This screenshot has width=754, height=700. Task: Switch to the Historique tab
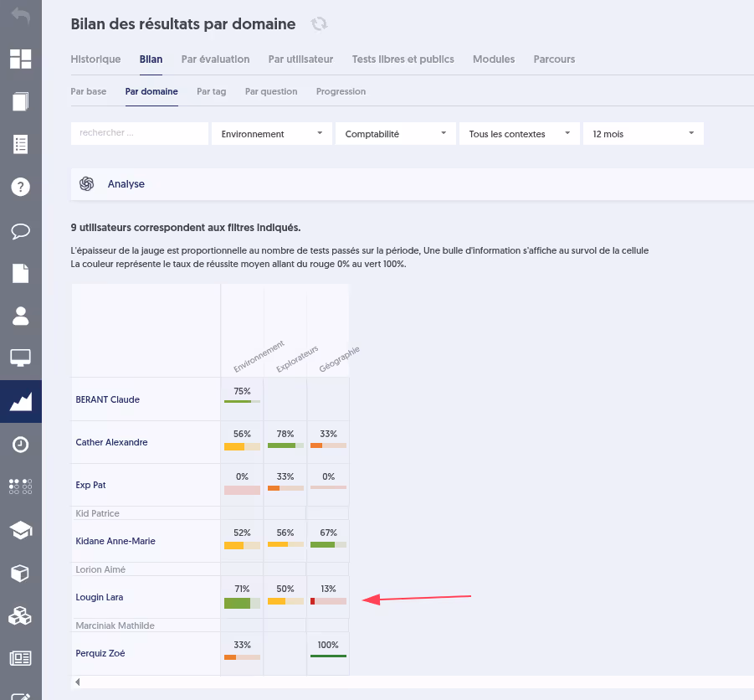(x=95, y=59)
